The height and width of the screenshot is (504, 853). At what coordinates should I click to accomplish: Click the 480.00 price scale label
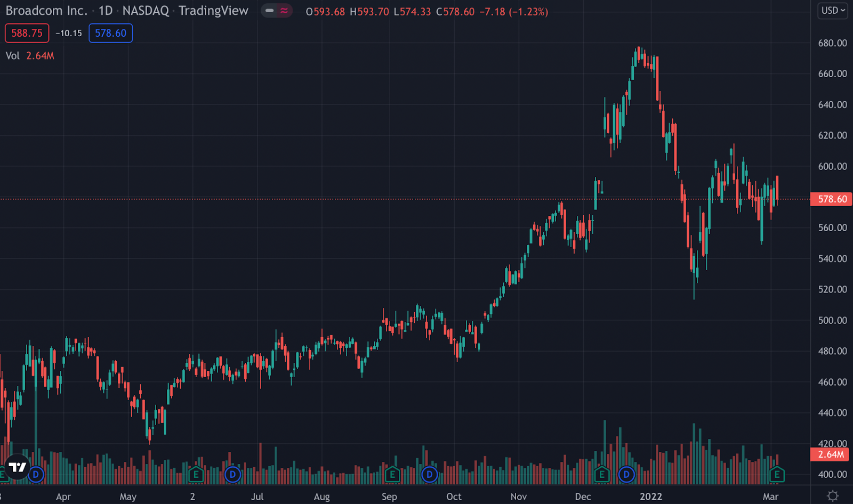833,351
